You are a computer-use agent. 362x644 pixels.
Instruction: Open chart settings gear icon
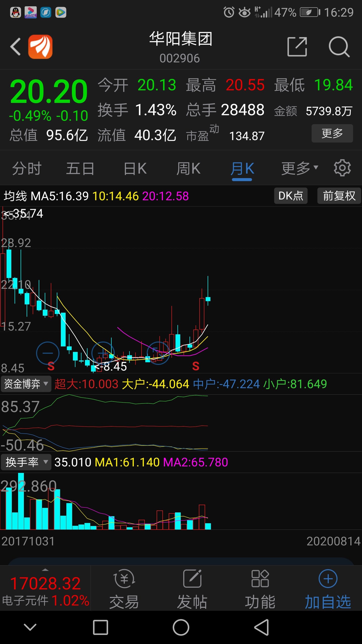[342, 168]
